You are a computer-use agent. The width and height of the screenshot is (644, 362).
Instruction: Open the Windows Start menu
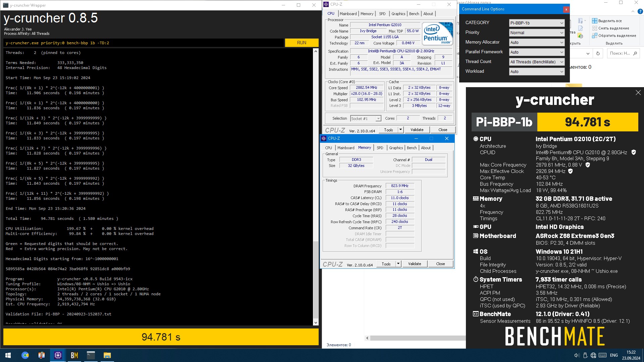coord(8,355)
